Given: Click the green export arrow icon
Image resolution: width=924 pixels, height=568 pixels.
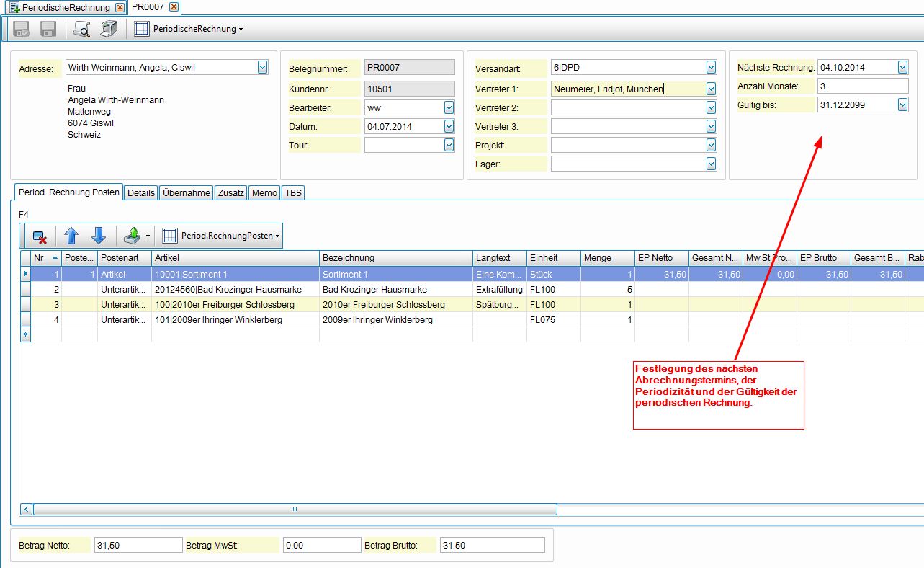Looking at the screenshot, I should click(x=132, y=235).
